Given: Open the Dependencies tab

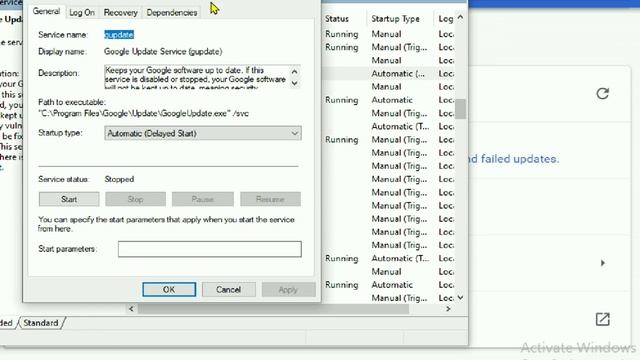Looking at the screenshot, I should 171,13.
